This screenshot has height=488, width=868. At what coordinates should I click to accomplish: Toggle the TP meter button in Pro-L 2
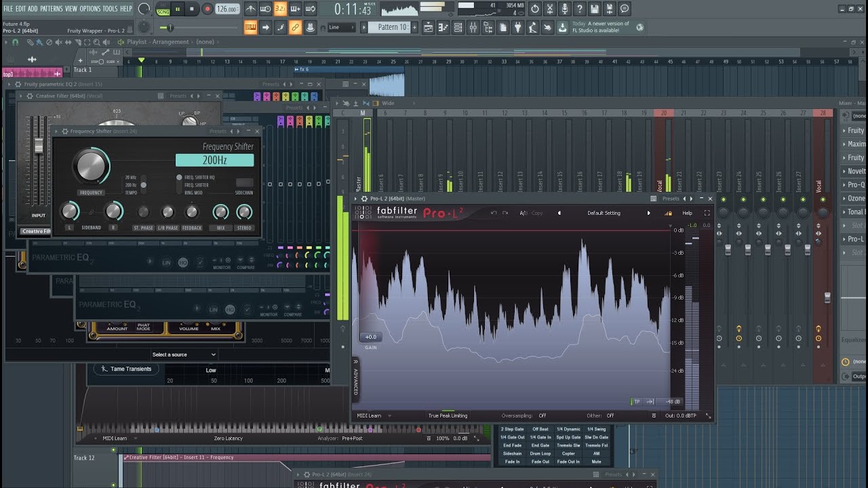[x=637, y=401]
